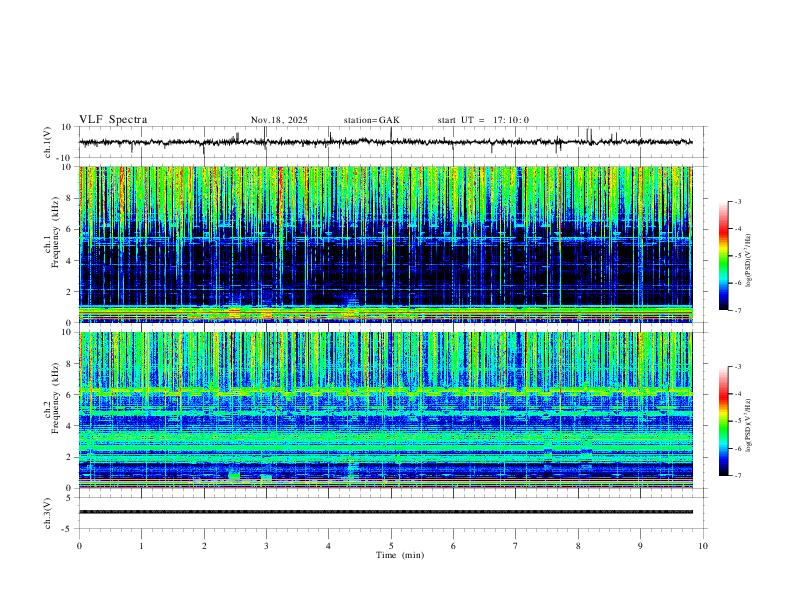Click the ch.1 voltage waveform trace
The width and height of the screenshot is (792, 612).
(x=385, y=142)
